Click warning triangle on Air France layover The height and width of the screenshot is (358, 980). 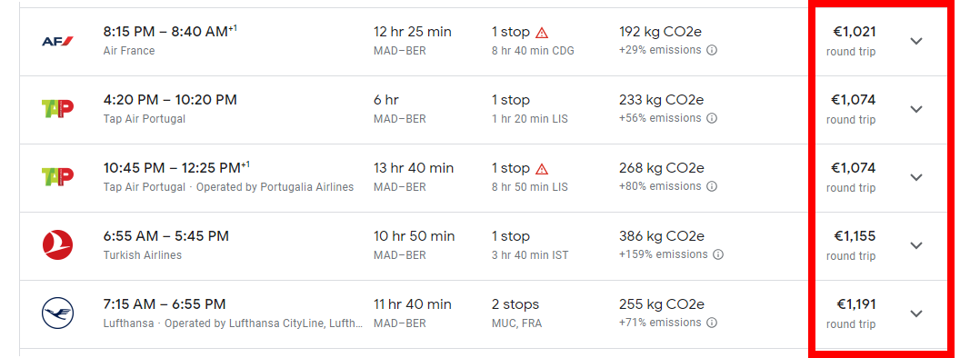point(542,32)
